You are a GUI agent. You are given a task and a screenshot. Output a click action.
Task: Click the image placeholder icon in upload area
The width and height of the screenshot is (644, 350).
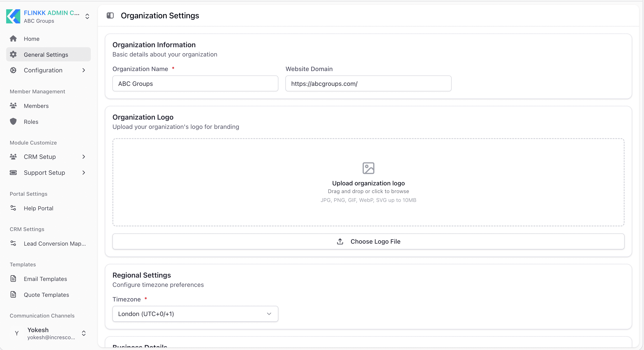click(368, 168)
